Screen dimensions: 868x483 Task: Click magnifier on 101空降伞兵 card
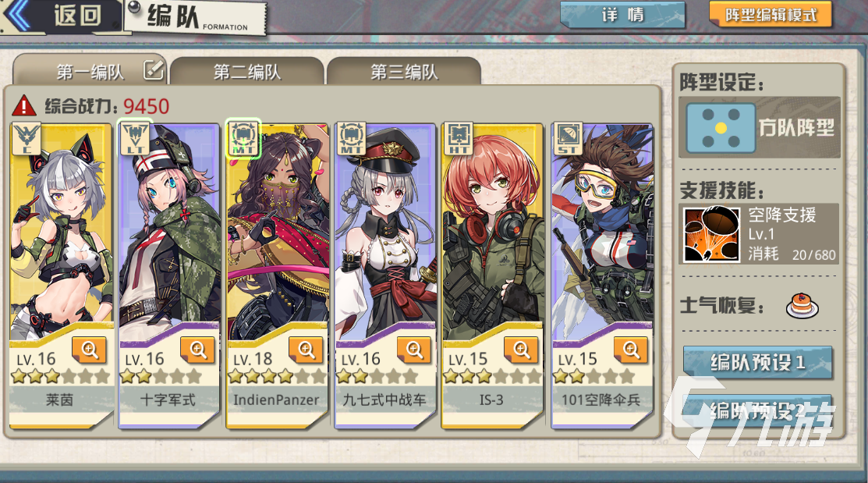click(x=630, y=350)
